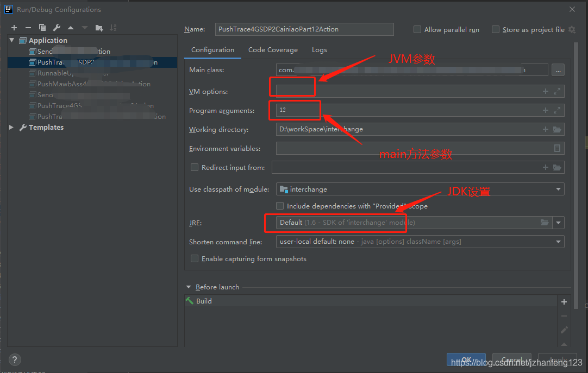Toggle Store as project file checkbox
Viewport: 588px width, 373px height.
point(496,29)
